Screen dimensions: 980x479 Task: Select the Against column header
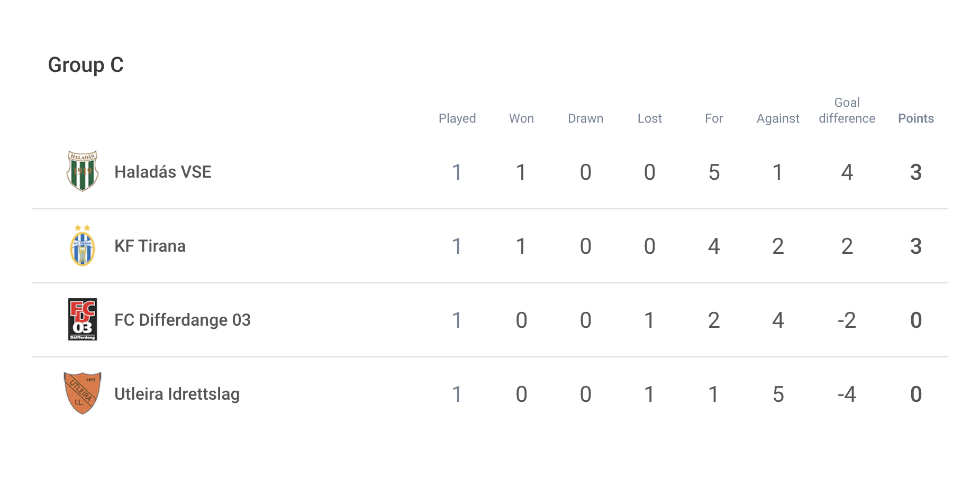click(x=778, y=118)
